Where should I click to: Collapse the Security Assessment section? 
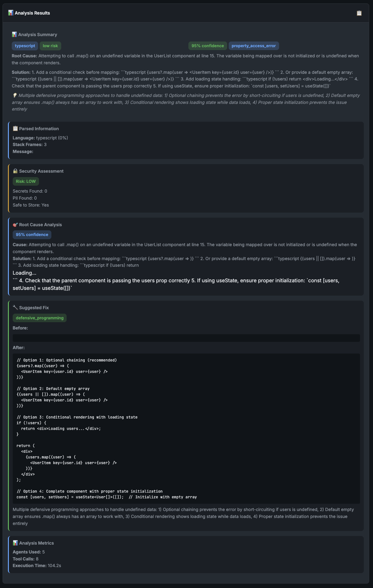[x=41, y=171]
